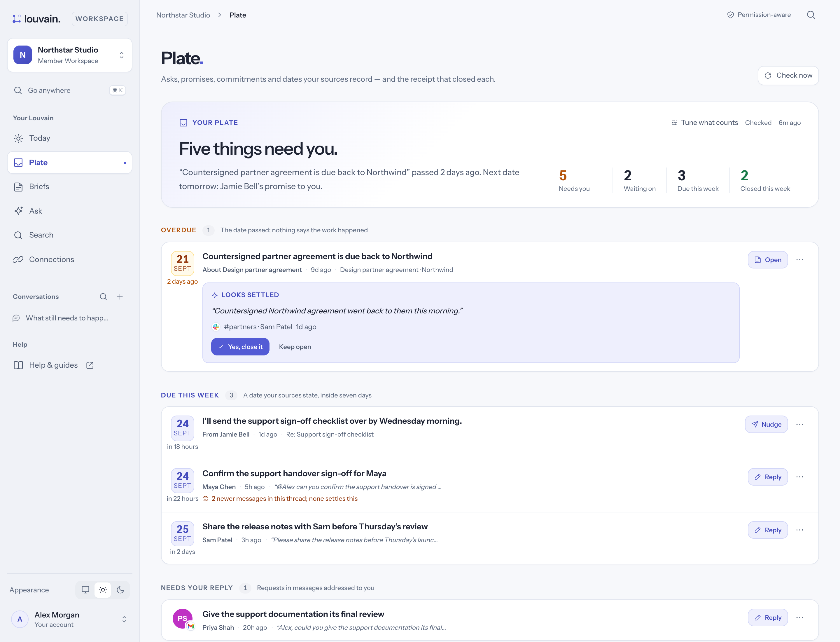Open more options for Jamie Bell checklist item
The image size is (840, 642).
799,424
